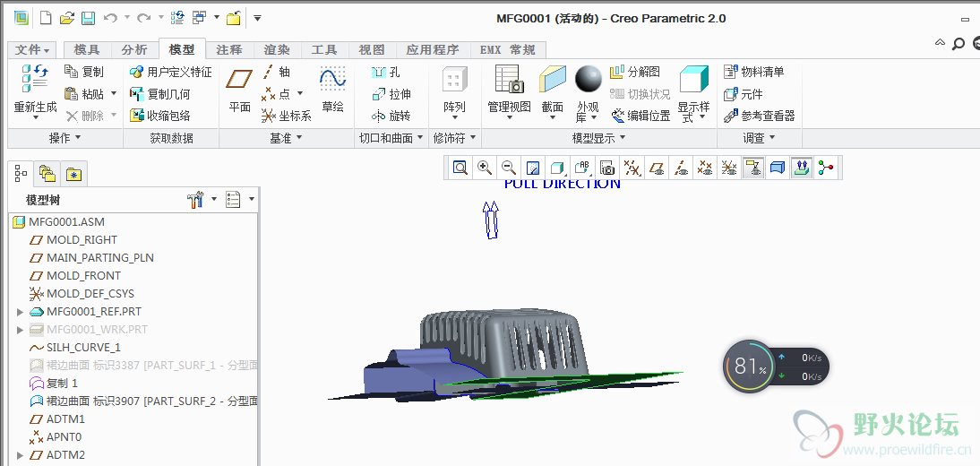Open Bill of Materials (物料清单)
Screen dimensions: 980x466
(x=753, y=72)
